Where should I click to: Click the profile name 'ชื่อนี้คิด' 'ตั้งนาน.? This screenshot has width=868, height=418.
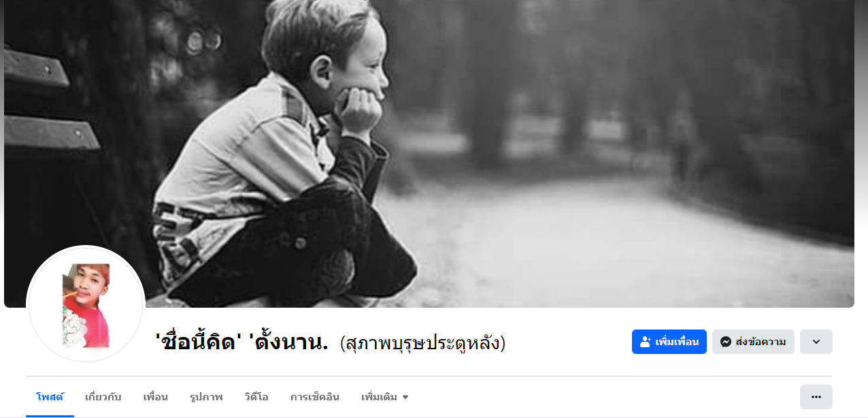tap(241, 342)
